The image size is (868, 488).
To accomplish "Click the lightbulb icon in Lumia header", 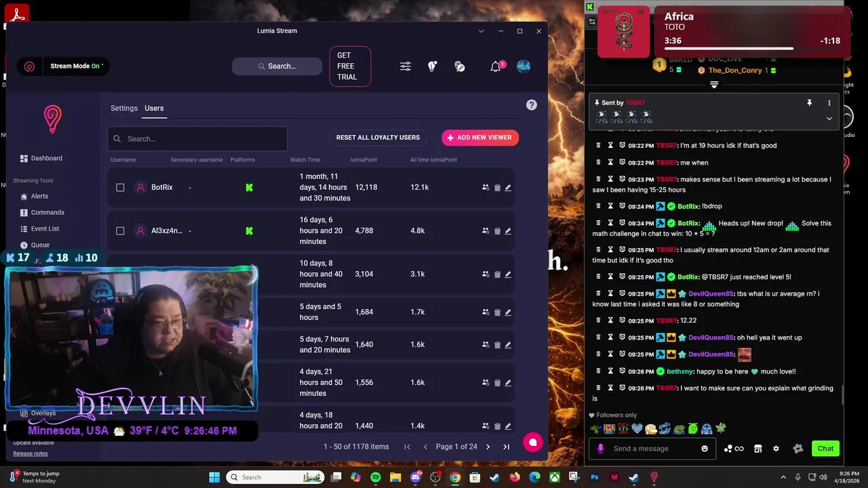I will click(433, 66).
